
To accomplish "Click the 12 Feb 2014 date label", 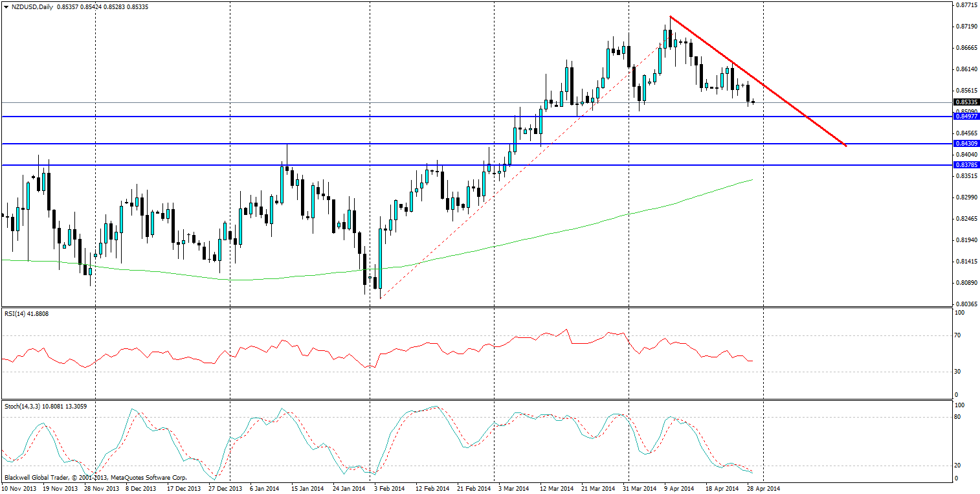I will pos(431,489).
